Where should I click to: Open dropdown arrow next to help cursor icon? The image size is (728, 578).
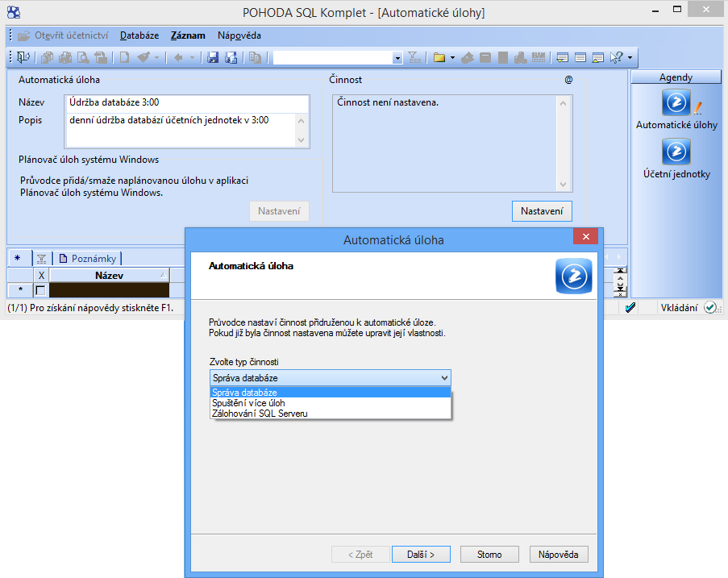tap(630, 57)
